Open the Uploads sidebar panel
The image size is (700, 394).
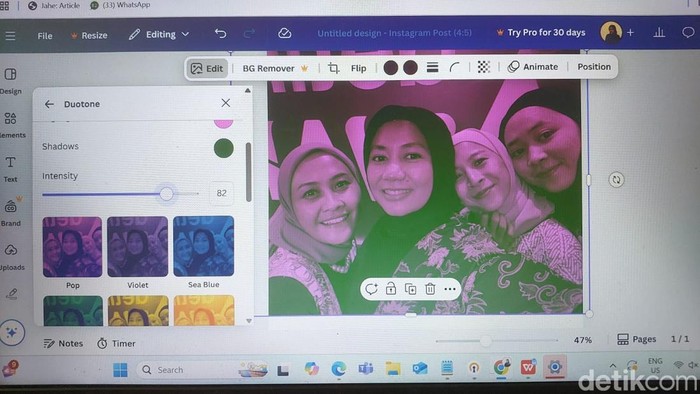tap(12, 257)
